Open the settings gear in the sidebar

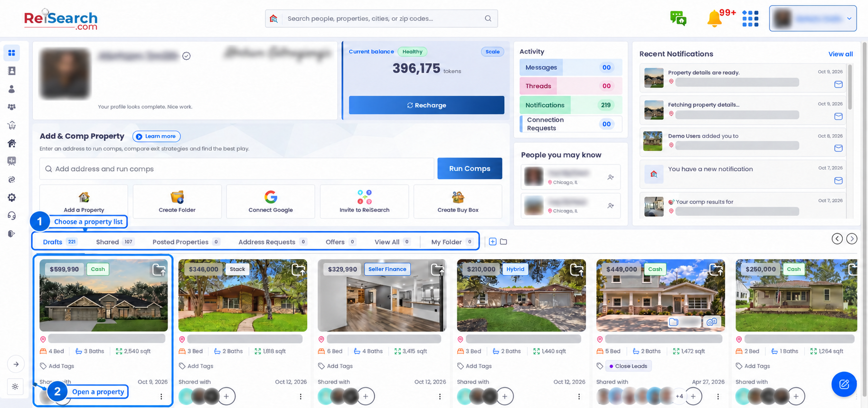coord(12,197)
